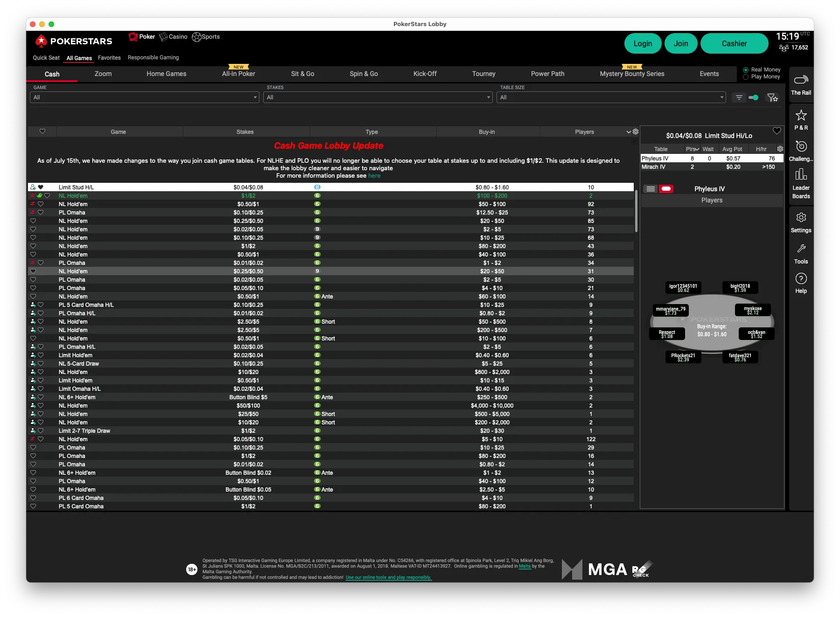The image size is (840, 617).
Task: Favorite PL 6 Card Omaha row heart
Action: (33, 498)
